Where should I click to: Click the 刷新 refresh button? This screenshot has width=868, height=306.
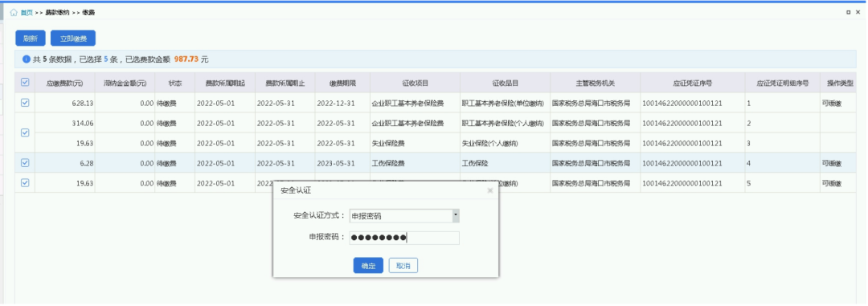30,39
